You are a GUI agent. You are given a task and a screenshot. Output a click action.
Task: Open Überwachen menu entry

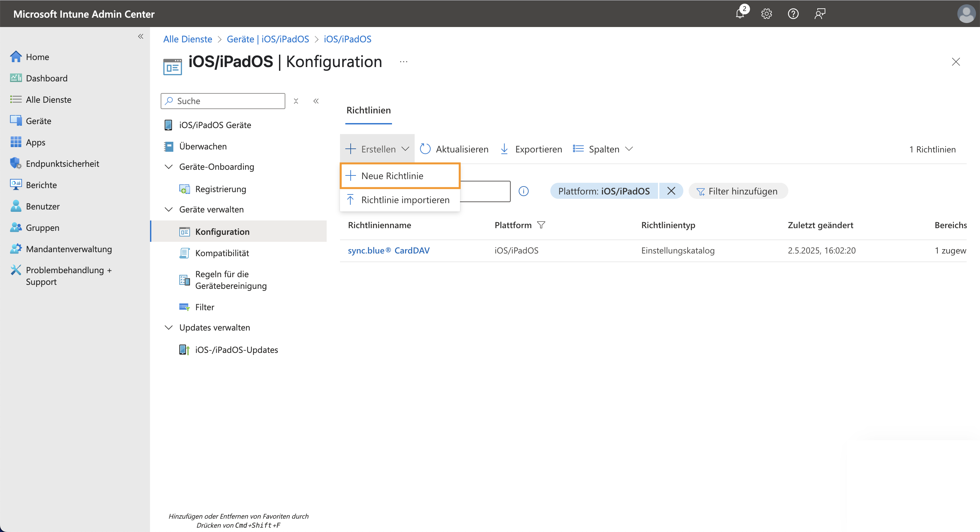[196, 146]
